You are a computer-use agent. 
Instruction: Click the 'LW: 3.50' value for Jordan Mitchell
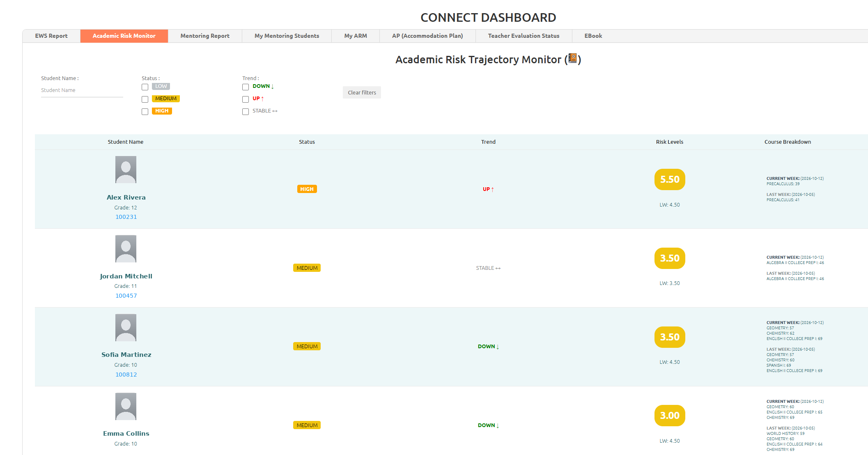[x=670, y=283]
